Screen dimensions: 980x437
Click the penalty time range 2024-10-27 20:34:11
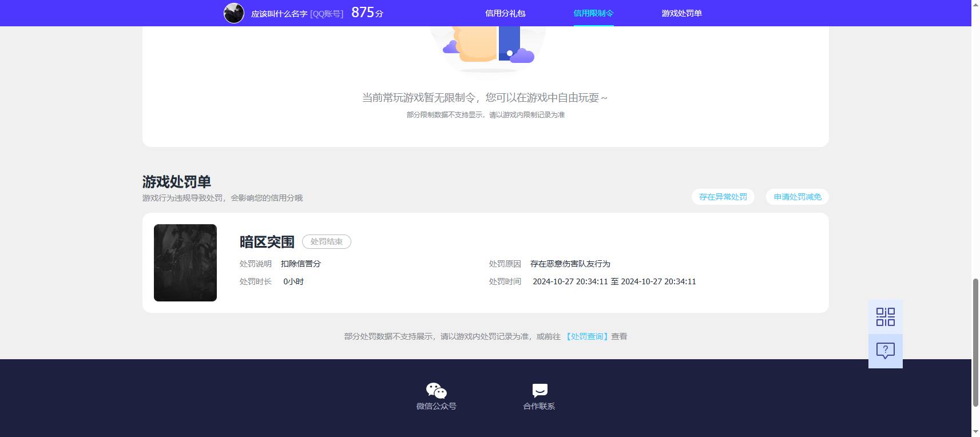coord(614,281)
